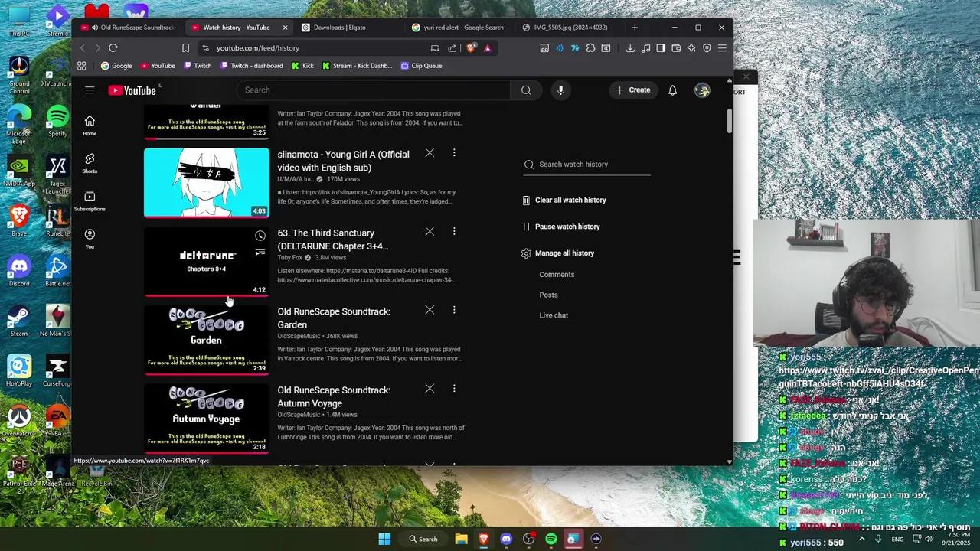Start voice search with the microphone
Image resolution: width=980 pixels, height=551 pixels.
tap(560, 90)
